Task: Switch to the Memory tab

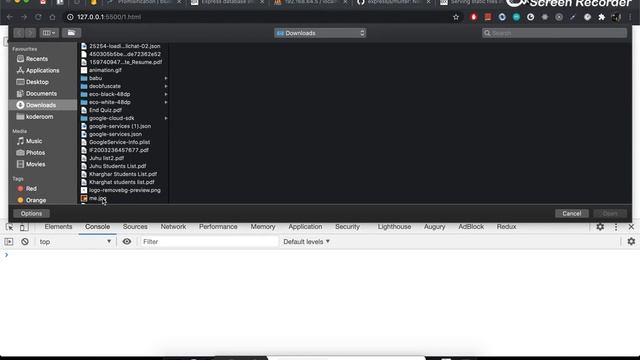Action: click(263, 227)
